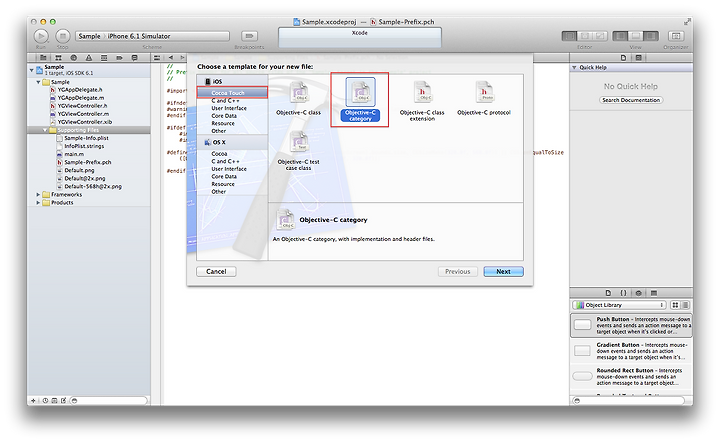Viewport: 720px width, 443px height.
Task: Show the Media library
Action: click(654, 293)
